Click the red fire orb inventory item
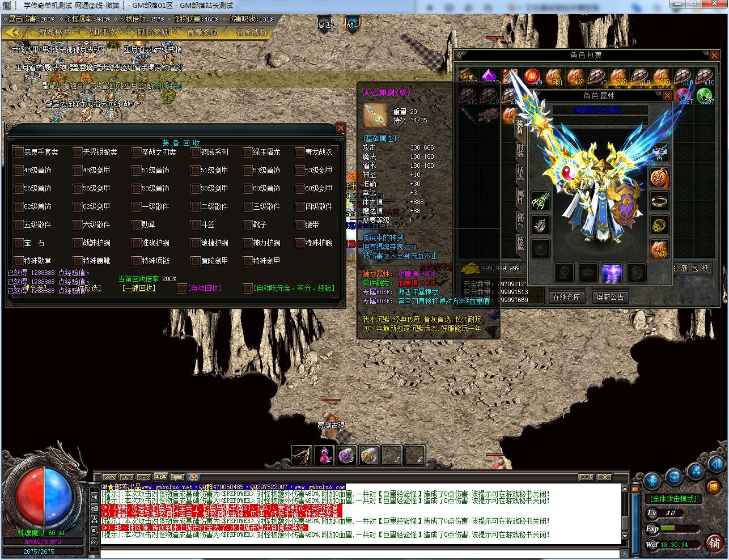The image size is (729, 560). (532, 76)
